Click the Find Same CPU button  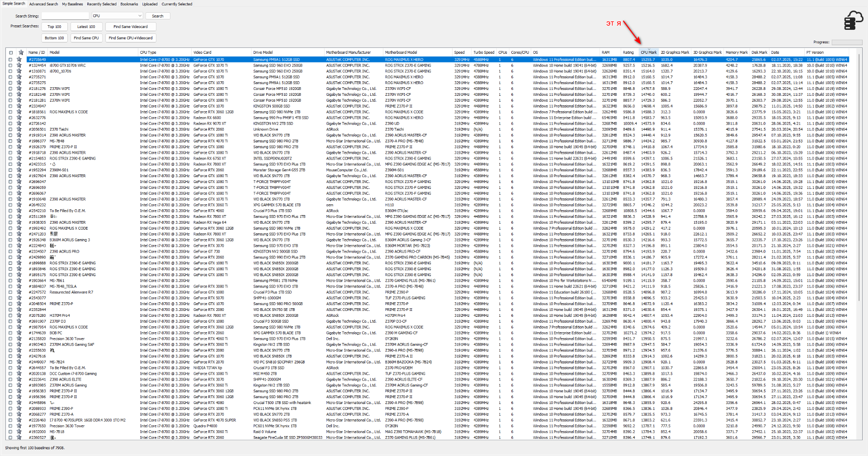tap(86, 38)
